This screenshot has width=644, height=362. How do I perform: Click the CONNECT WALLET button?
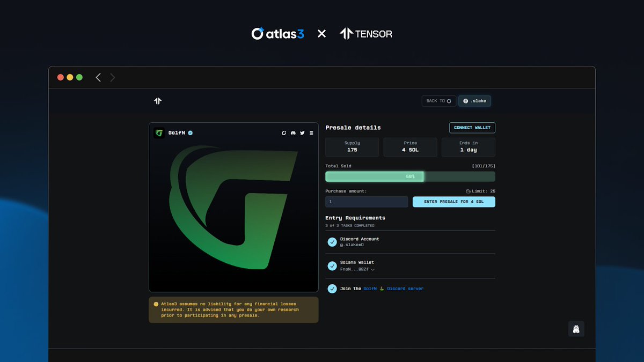pos(472,128)
